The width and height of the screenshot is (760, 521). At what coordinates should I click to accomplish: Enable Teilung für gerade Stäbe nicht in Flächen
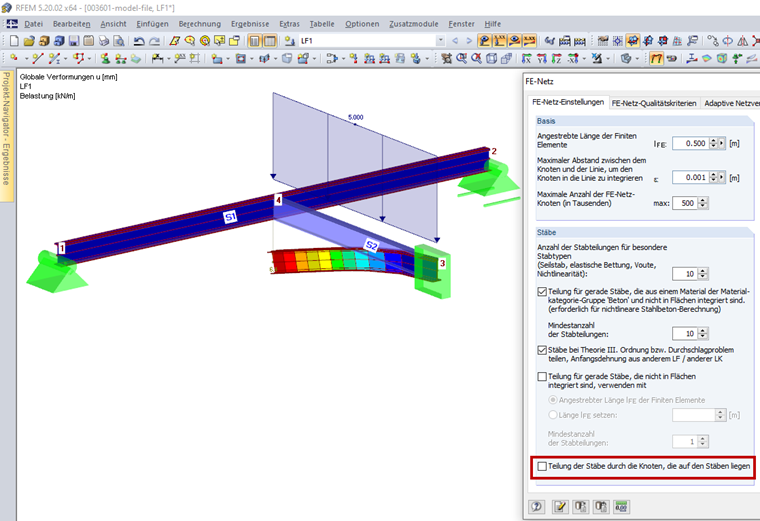coord(542,377)
